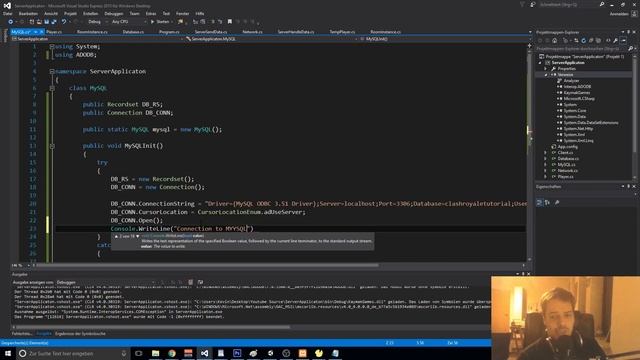Switch to the Database.cs editor tab
Image resolution: width=640 pixels, height=360 pixels.
(133, 32)
